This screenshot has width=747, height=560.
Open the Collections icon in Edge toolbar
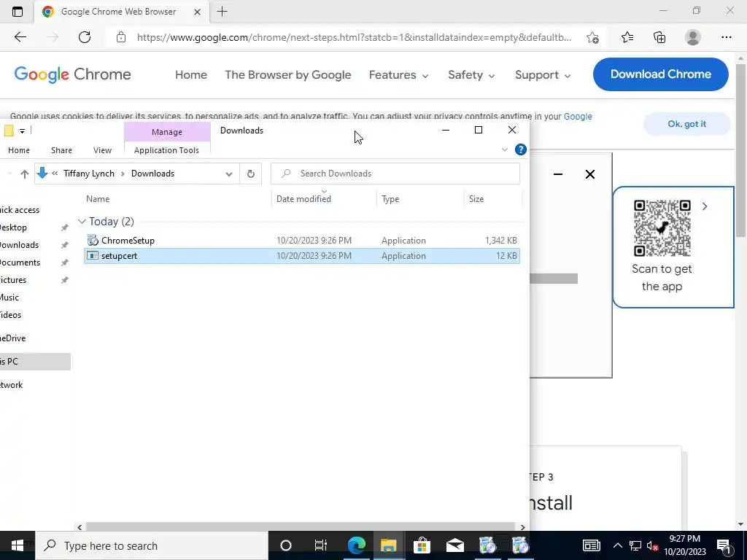click(x=659, y=37)
